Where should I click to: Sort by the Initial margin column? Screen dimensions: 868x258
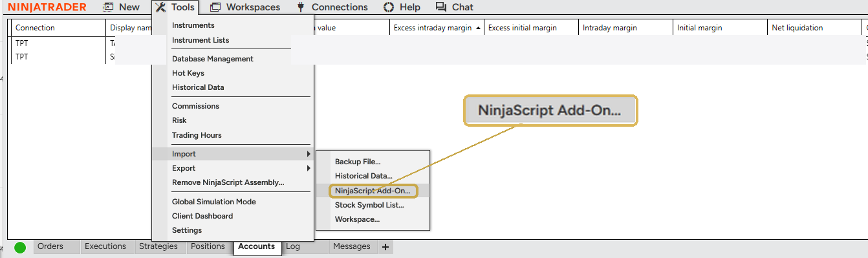pyautogui.click(x=720, y=28)
